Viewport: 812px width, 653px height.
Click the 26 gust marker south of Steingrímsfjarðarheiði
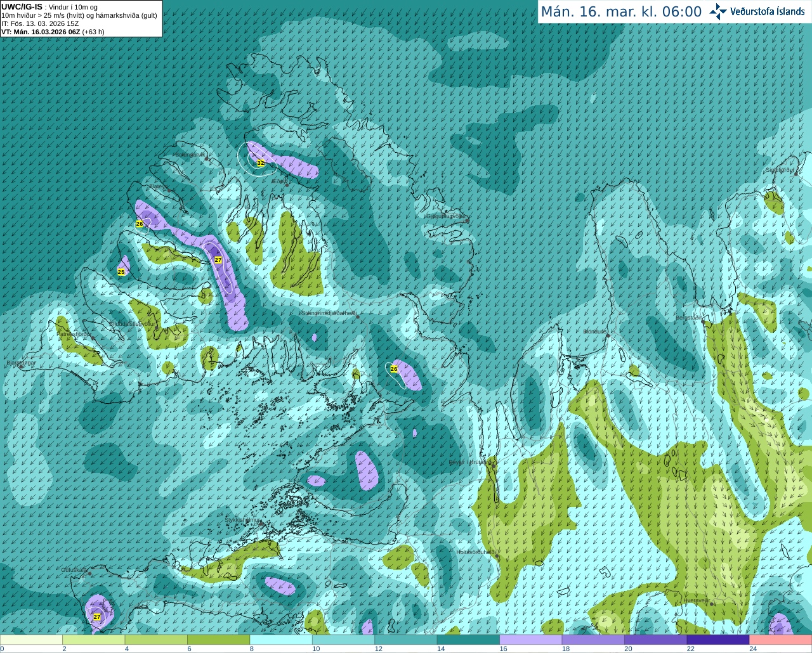[393, 369]
